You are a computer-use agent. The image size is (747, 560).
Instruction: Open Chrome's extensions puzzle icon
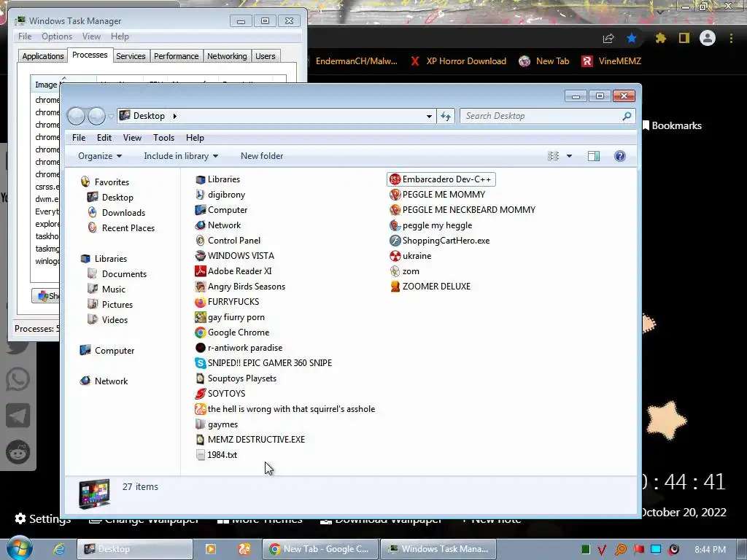coord(660,38)
